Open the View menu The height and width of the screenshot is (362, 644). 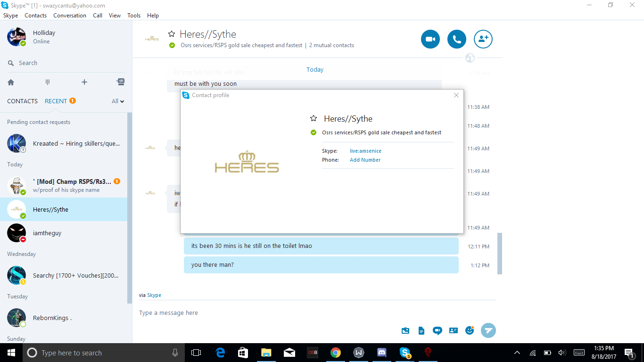point(115,16)
